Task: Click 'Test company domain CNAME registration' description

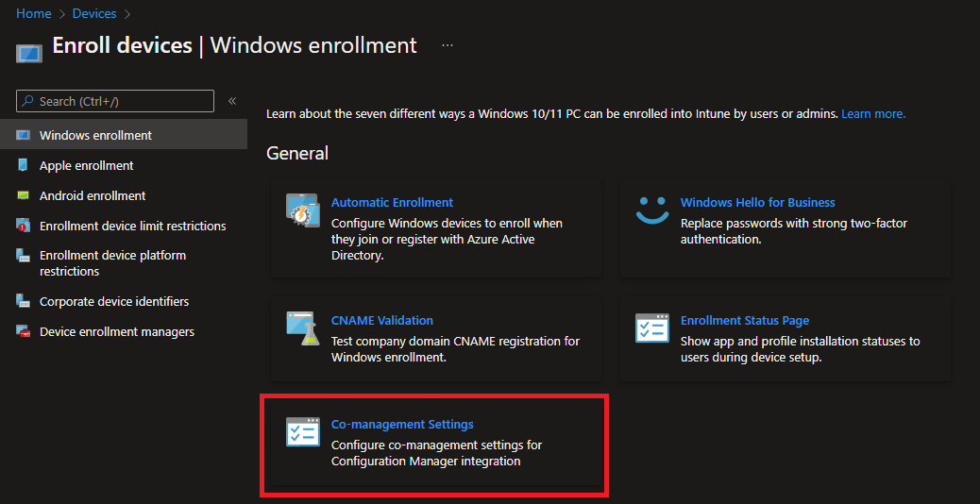Action: [455, 350]
